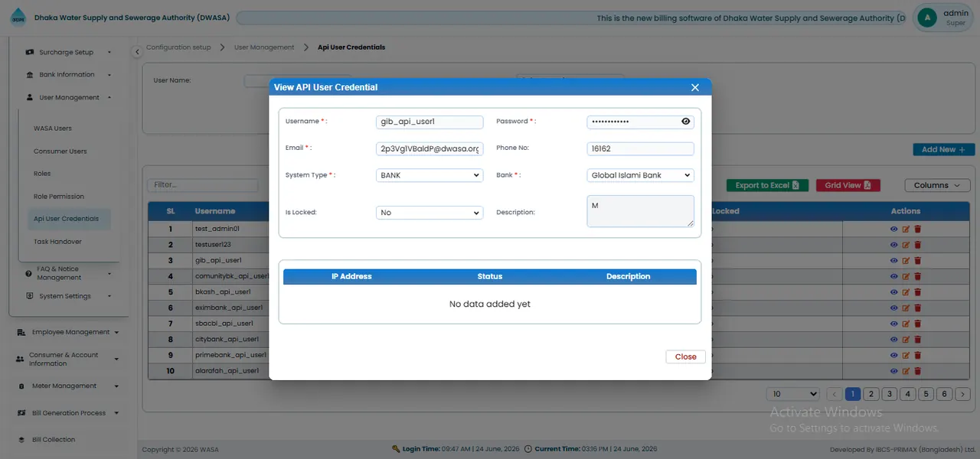Open the Is Locked dropdown
980x459 pixels.
tap(430, 213)
